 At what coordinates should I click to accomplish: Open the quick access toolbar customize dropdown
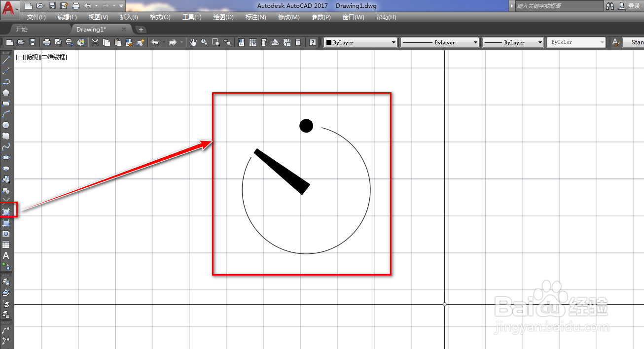click(x=121, y=6)
